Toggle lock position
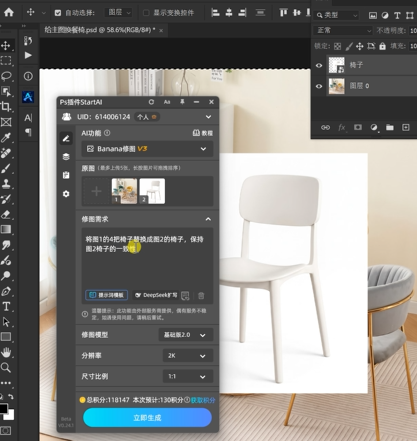 pos(360,46)
